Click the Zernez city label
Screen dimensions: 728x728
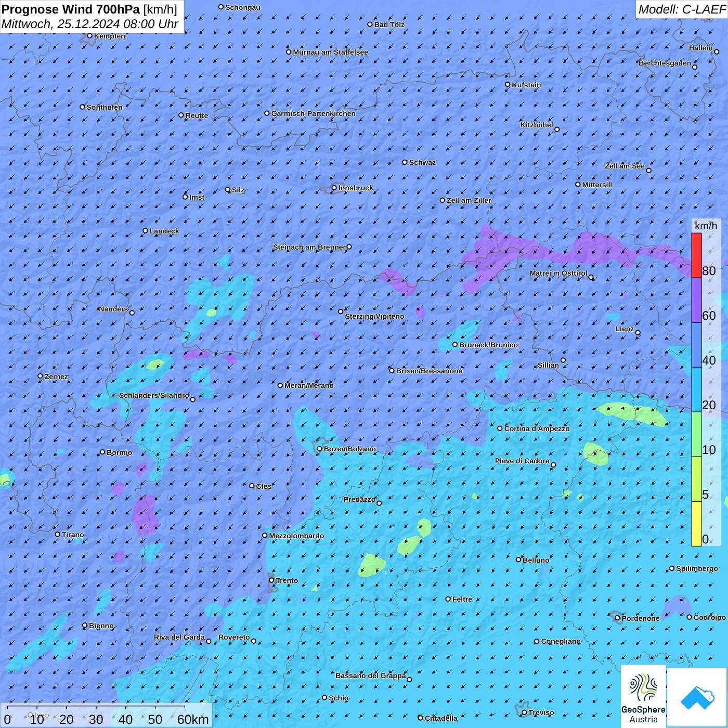tap(56, 376)
